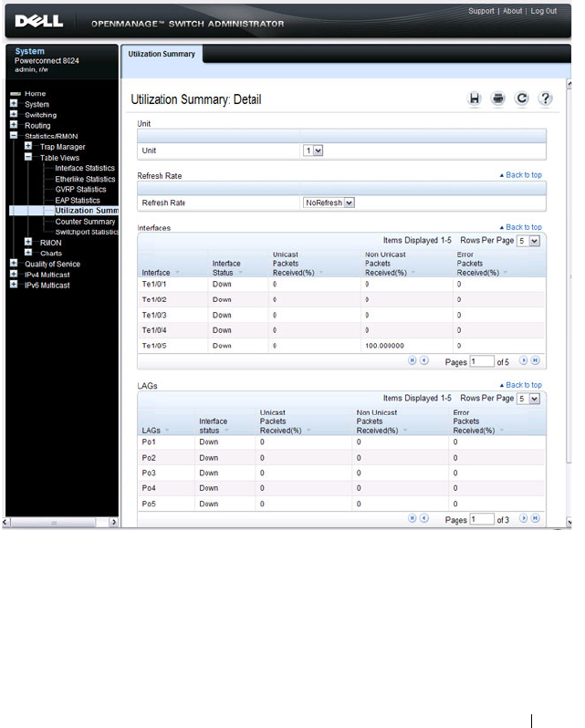Collapse the Table Views node
Image resolution: width=585 pixels, height=728 pixels.
click(28, 157)
